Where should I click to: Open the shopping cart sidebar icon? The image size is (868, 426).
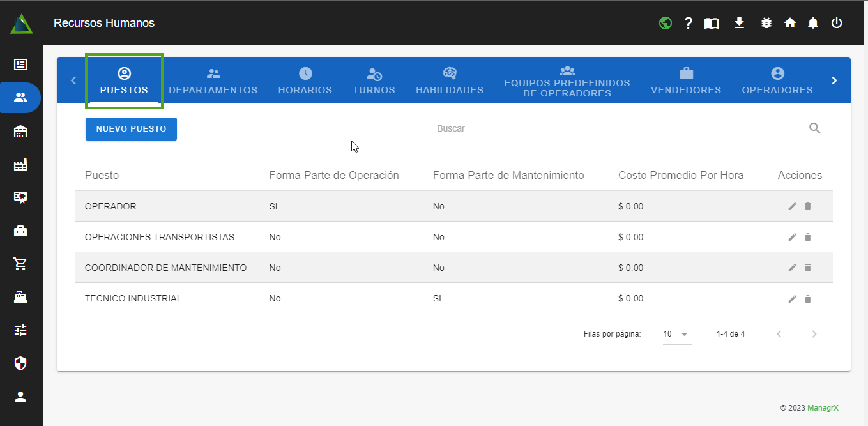click(20, 264)
